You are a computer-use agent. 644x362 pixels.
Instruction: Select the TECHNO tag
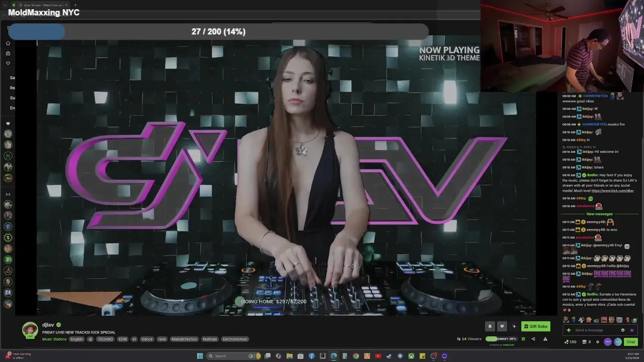coord(105,339)
